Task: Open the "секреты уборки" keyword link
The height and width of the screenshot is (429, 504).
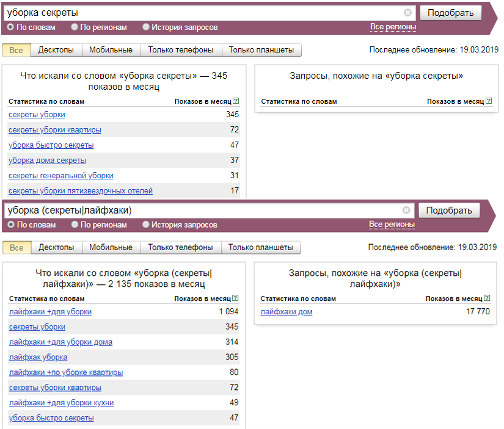Action: coord(38,114)
